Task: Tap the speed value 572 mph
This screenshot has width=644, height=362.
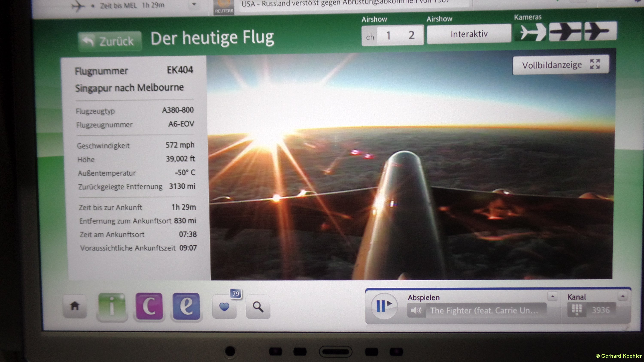Action: [x=180, y=145]
